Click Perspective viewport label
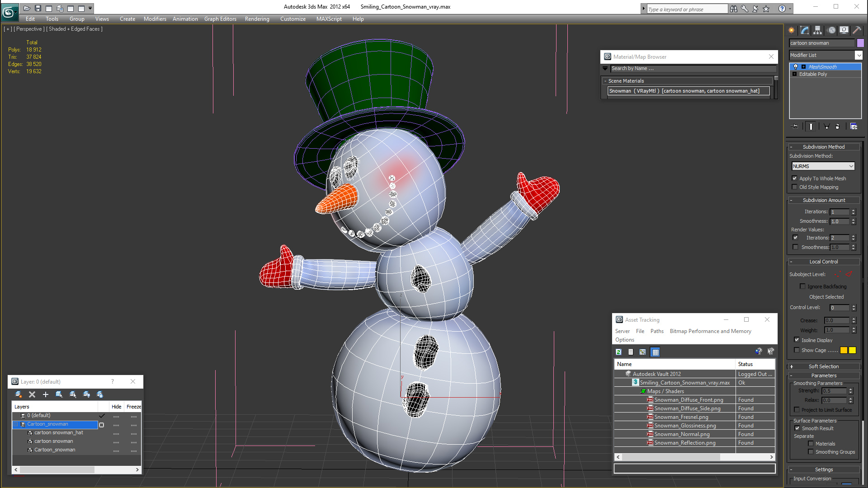The width and height of the screenshot is (868, 488). 29,29
